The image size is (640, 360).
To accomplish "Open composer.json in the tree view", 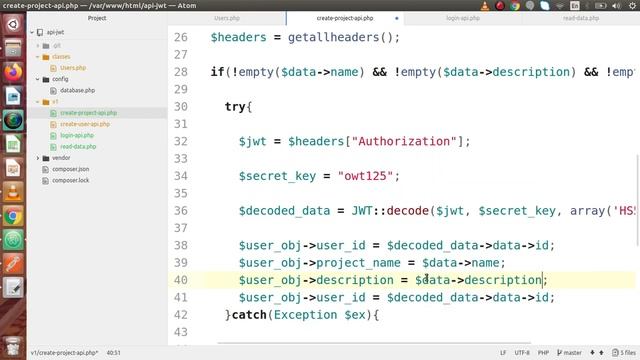I will (71, 169).
